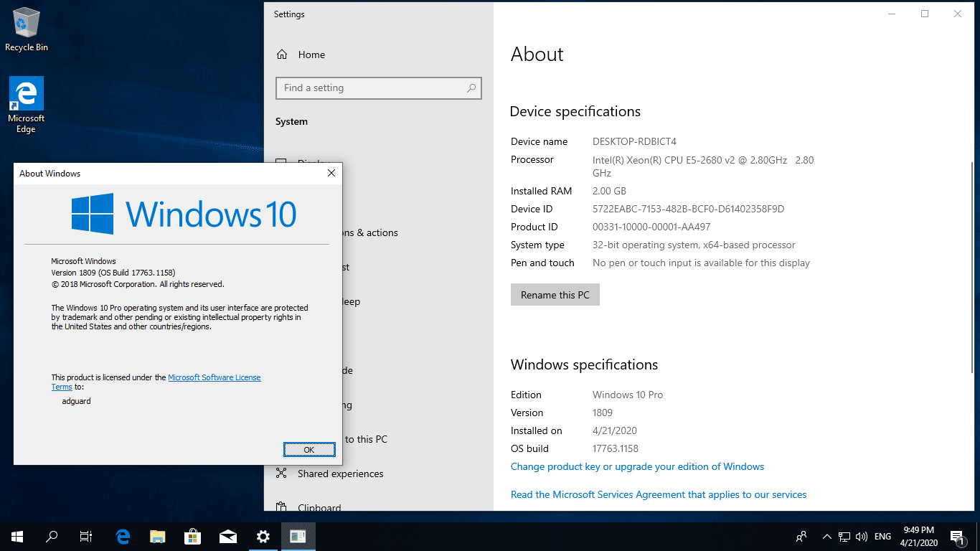This screenshot has width=980, height=551.
Task: Click the magnifier in Find a setting
Action: (471, 88)
